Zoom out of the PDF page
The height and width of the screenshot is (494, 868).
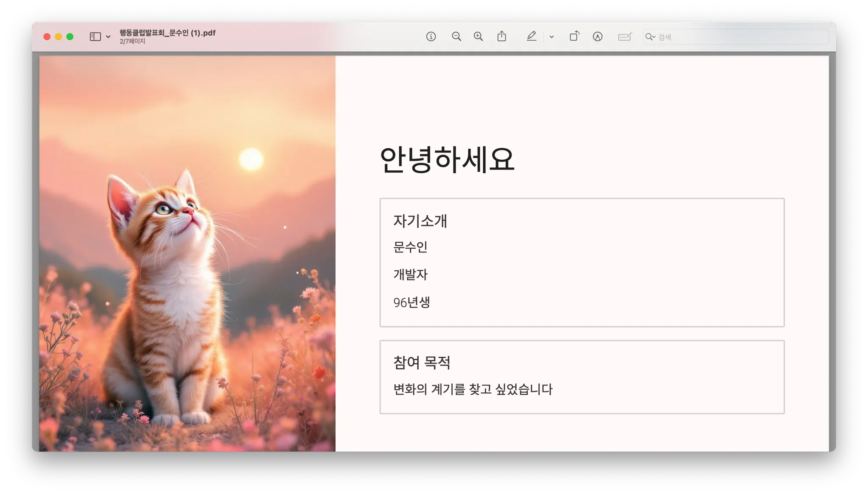coord(456,36)
